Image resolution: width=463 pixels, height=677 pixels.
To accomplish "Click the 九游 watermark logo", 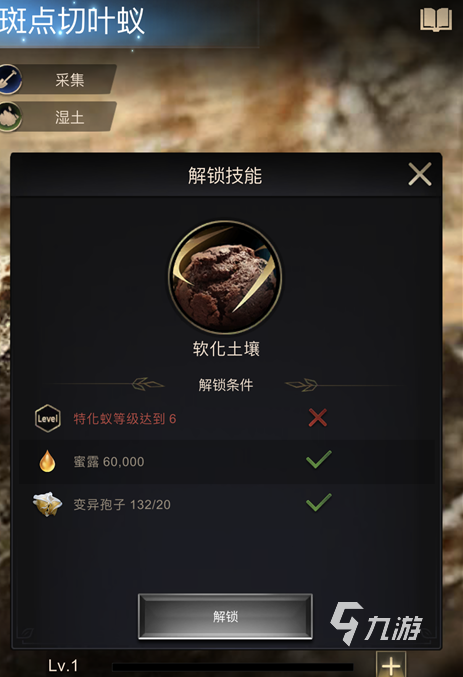I will point(376,623).
